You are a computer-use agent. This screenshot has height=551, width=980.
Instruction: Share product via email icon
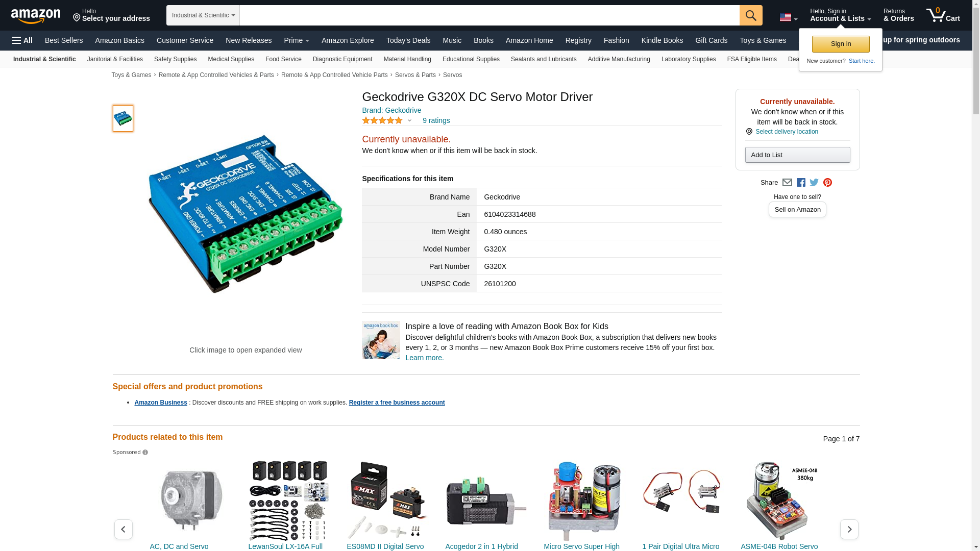[x=787, y=183]
